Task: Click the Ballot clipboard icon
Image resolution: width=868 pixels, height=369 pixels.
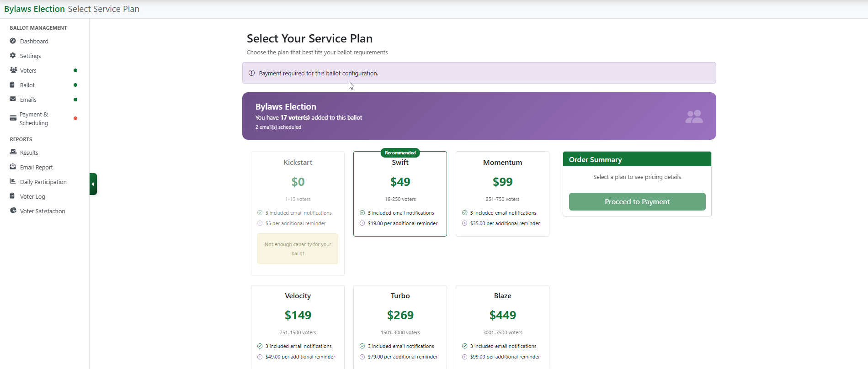Action: [x=13, y=85]
